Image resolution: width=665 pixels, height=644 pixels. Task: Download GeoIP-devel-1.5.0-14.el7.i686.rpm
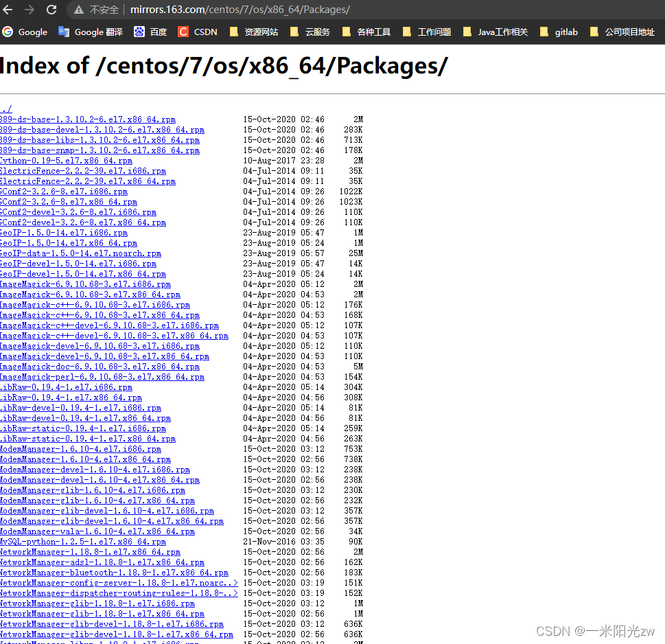click(78, 264)
